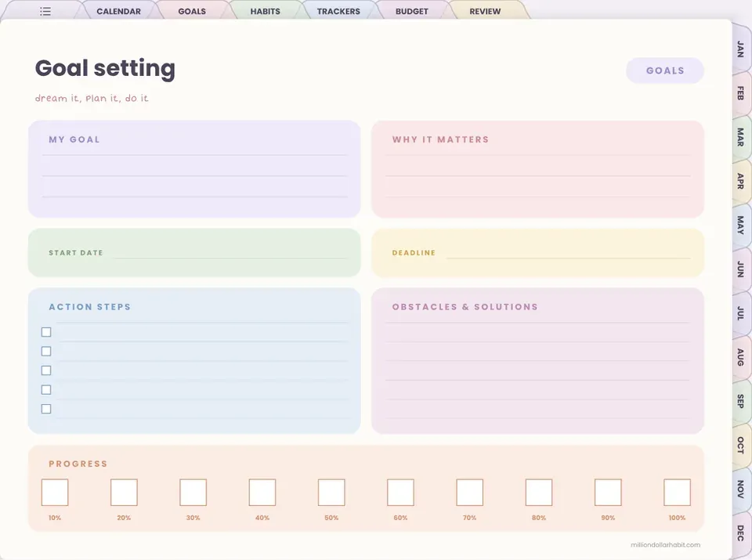Open the MAY month tab
The height and width of the screenshot is (560, 752).
[x=742, y=226]
